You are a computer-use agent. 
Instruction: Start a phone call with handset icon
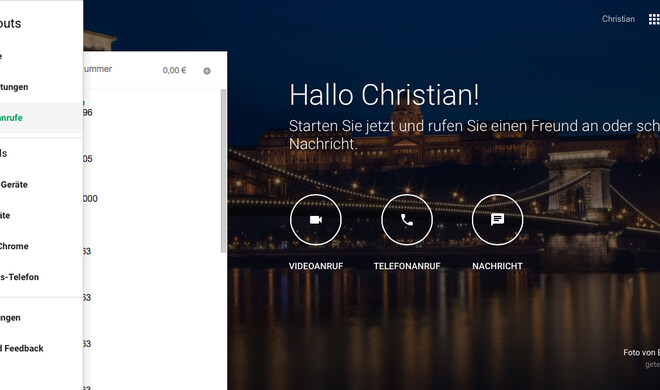pyautogui.click(x=407, y=220)
